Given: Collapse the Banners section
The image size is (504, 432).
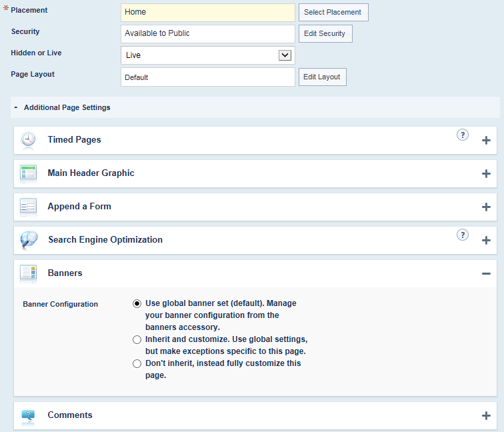Looking at the screenshot, I should coord(486,273).
